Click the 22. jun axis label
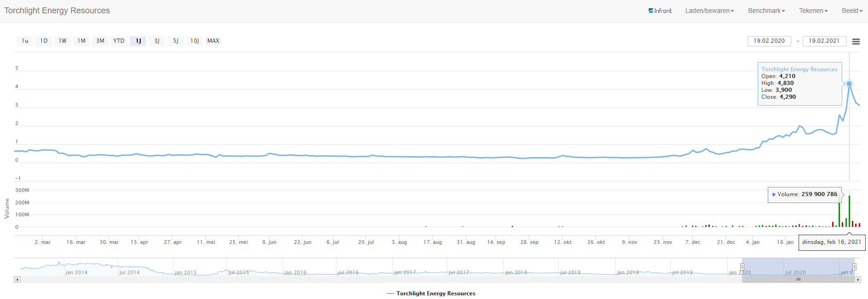This screenshot has width=868, height=299. coord(303,242)
